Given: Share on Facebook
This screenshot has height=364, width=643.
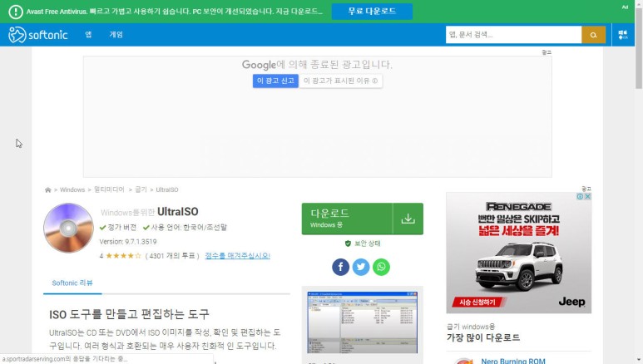Looking at the screenshot, I should point(340,267).
